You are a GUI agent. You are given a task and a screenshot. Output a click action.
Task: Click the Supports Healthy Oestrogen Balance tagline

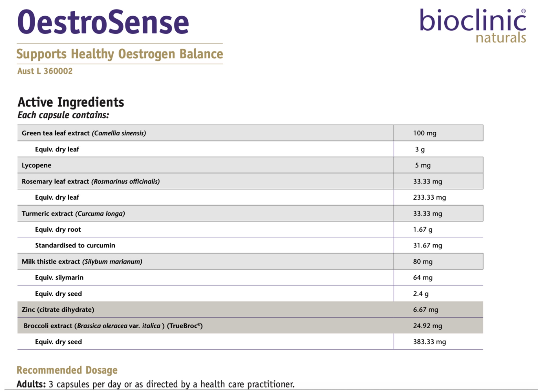coord(119,54)
